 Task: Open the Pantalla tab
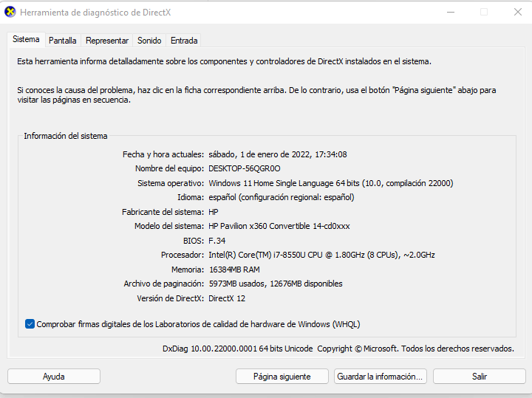[x=62, y=41]
